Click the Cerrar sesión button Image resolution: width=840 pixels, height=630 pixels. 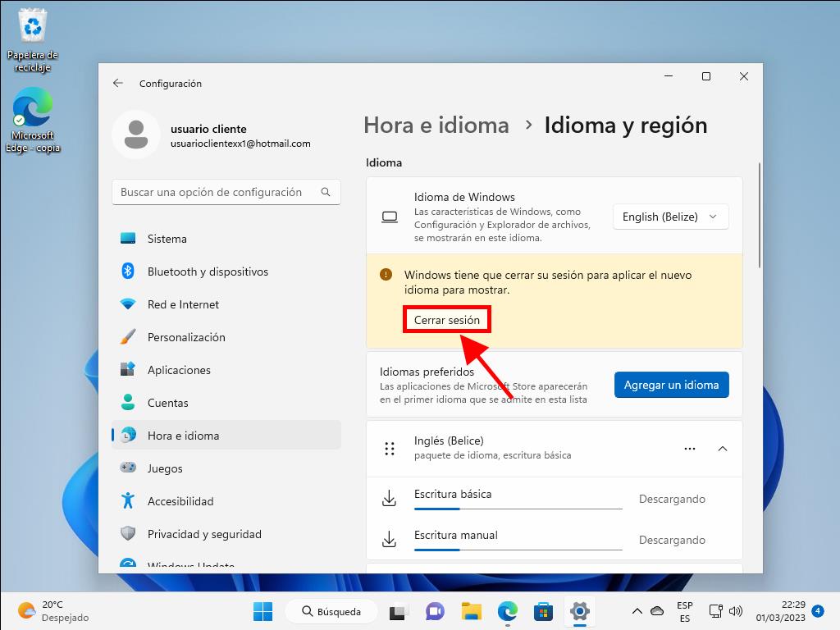(447, 320)
